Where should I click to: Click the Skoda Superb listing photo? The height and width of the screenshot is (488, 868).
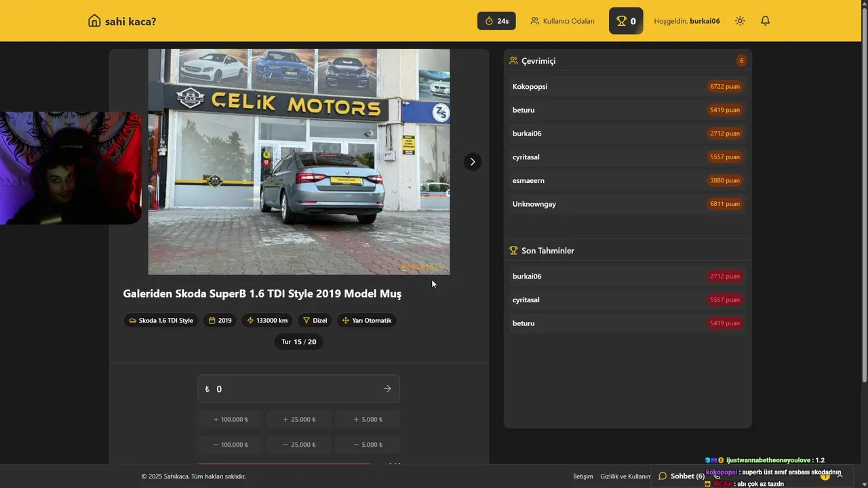[x=299, y=161]
